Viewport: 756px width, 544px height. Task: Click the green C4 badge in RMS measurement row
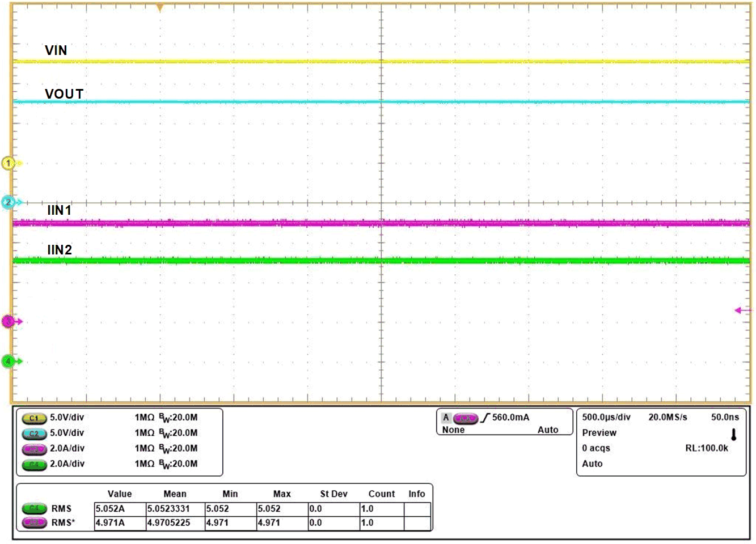point(34,509)
